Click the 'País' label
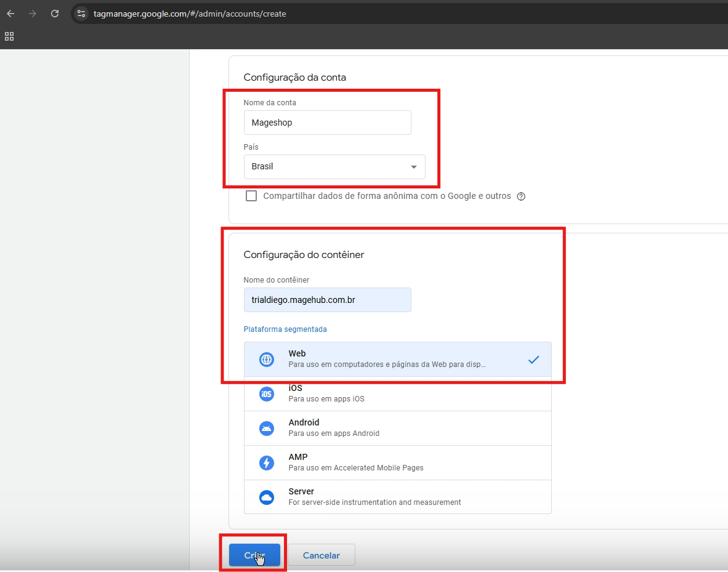728x572 pixels. [251, 147]
